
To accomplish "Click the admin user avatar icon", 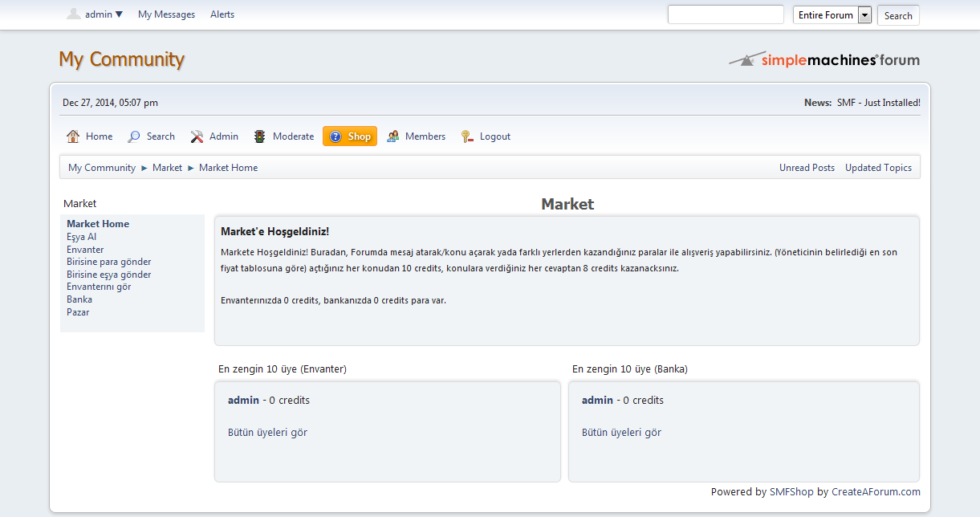I will coord(73,14).
